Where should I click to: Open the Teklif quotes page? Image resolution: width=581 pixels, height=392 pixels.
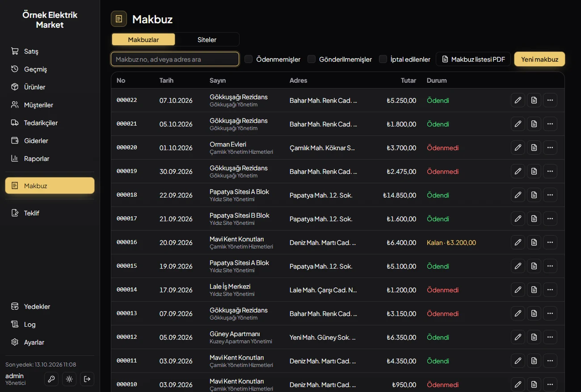[50, 213]
